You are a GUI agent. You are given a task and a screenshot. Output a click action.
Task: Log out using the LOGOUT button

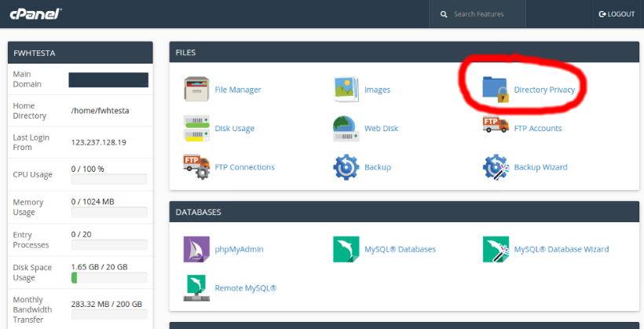[x=617, y=14]
